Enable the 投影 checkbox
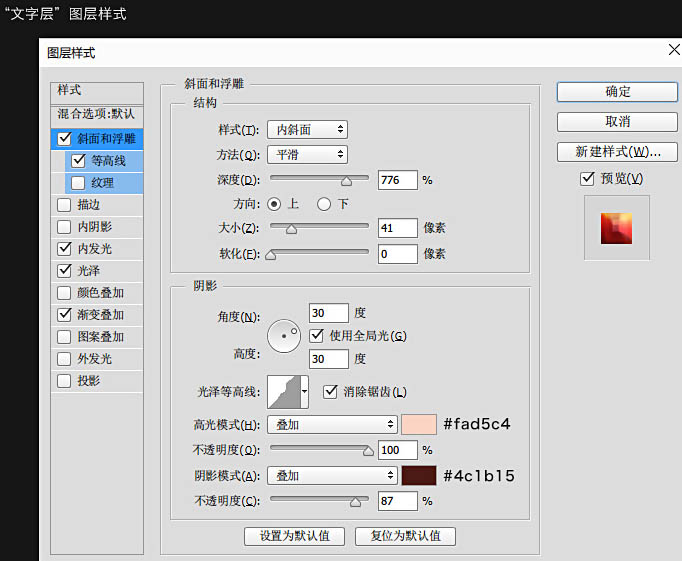 tap(64, 381)
